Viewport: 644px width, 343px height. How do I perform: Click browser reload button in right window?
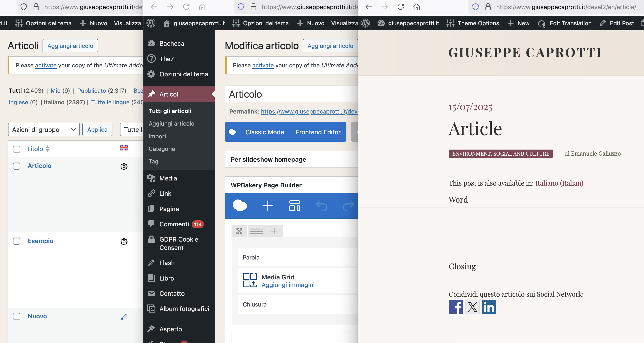[401, 7]
